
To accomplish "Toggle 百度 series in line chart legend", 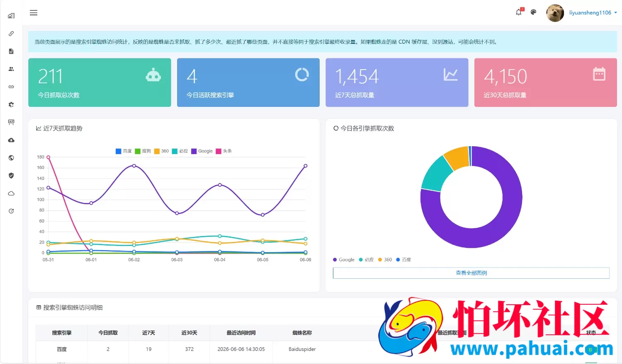I will [124, 151].
